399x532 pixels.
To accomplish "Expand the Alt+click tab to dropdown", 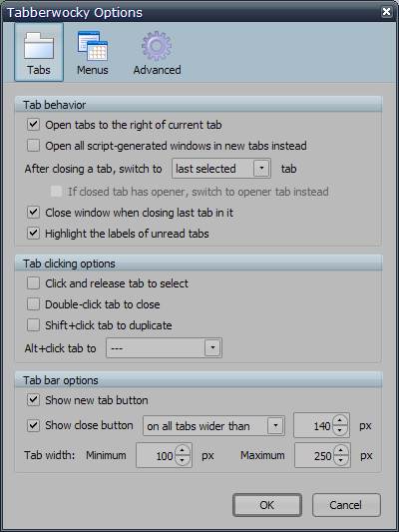I will tap(164, 347).
